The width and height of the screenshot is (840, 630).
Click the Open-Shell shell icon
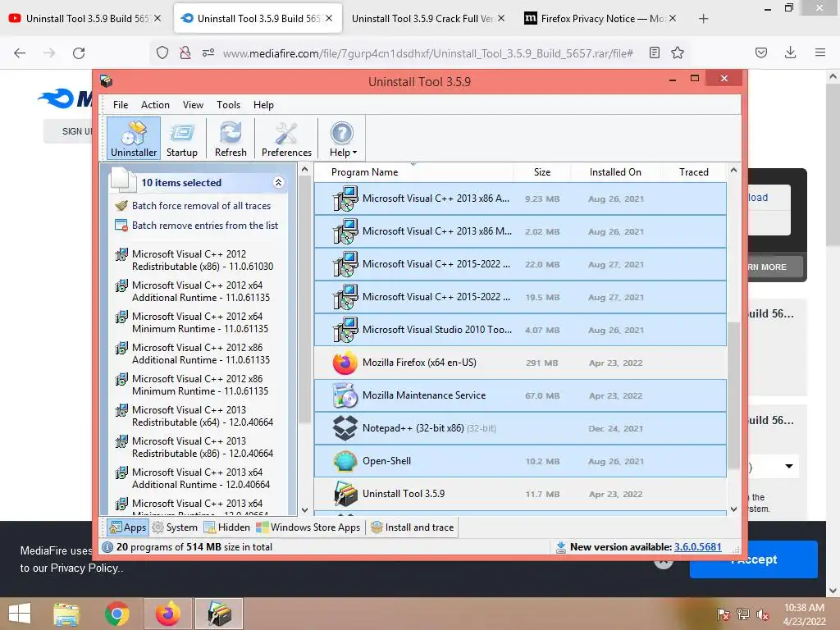pos(345,461)
